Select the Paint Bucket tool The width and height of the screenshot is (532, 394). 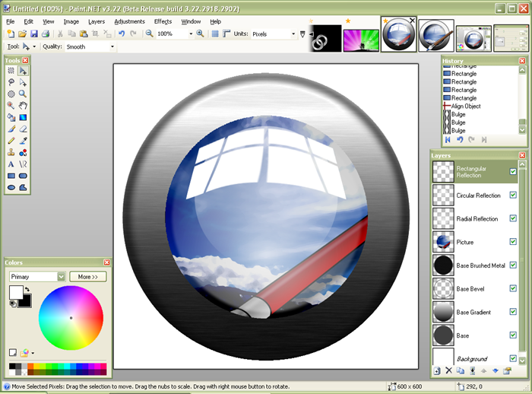[11, 118]
